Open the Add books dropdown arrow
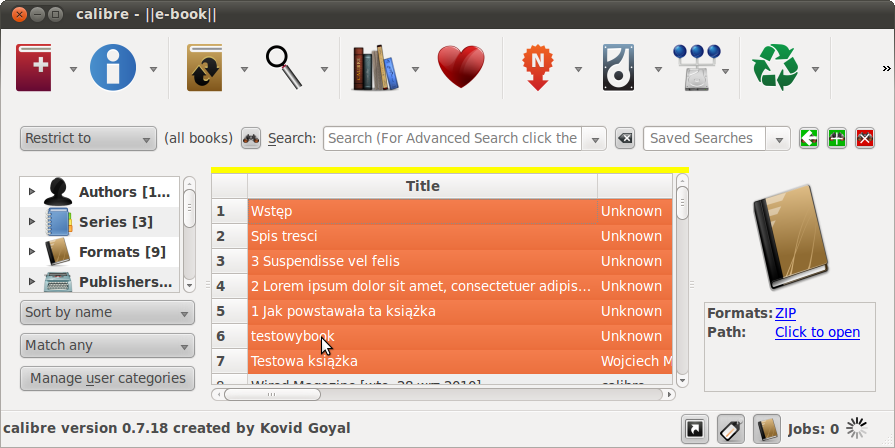Viewport: 895px width, 448px height. [73, 69]
